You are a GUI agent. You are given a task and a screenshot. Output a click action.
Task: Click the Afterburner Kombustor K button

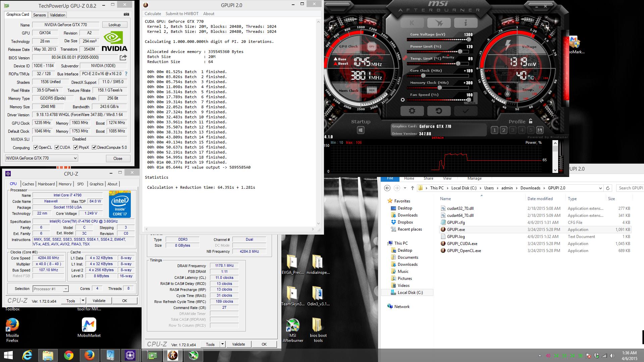pos(412,23)
